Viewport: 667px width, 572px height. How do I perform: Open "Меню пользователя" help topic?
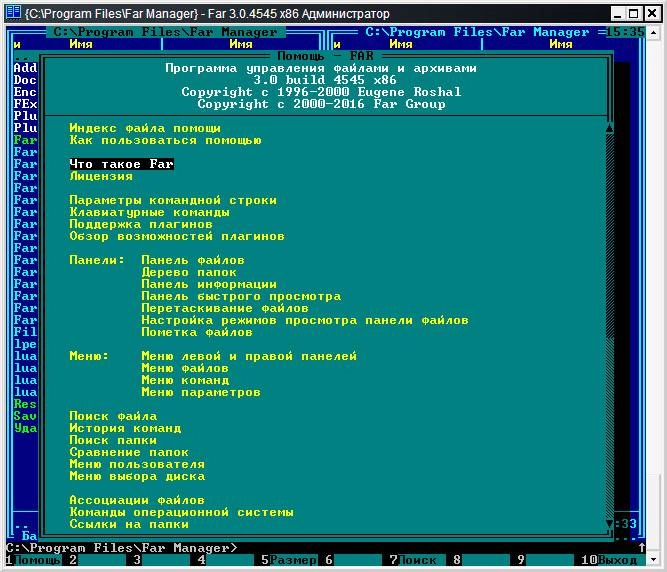137,464
